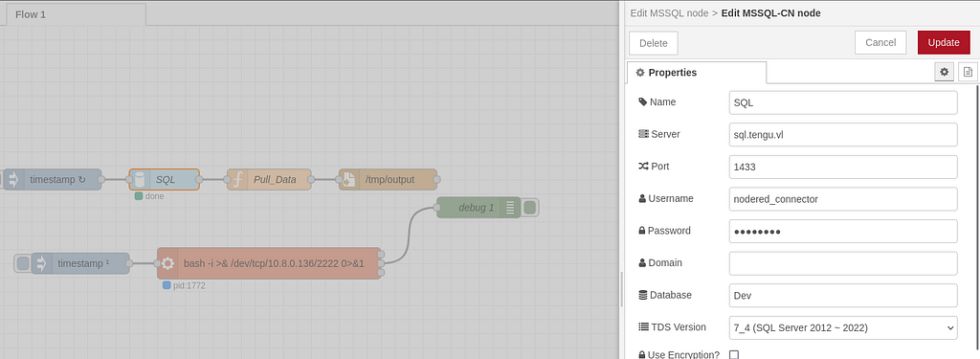Screen dimensions: 980x359
Task: Select the empty Domain field
Action: click(x=843, y=263)
